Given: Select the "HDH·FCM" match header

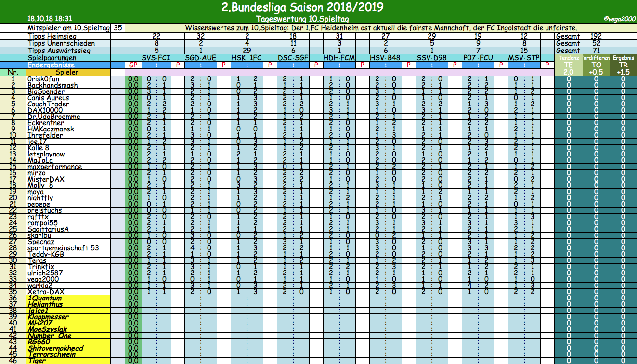Looking at the screenshot, I should (x=339, y=58).
